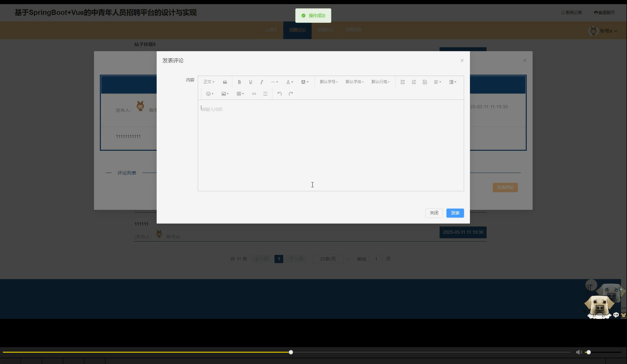This screenshot has height=364, width=627.
Task: Open the font color picker
Action: (290, 82)
